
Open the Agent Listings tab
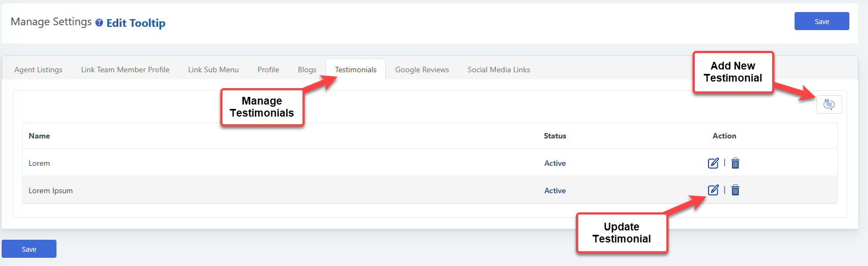point(38,70)
